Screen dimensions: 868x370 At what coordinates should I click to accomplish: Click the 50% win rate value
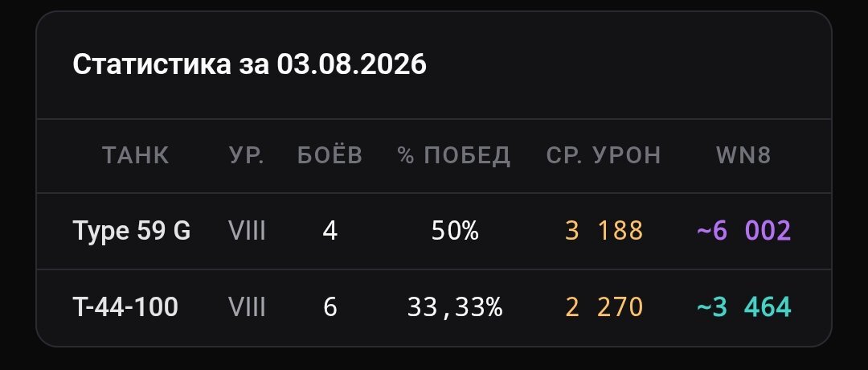click(455, 231)
